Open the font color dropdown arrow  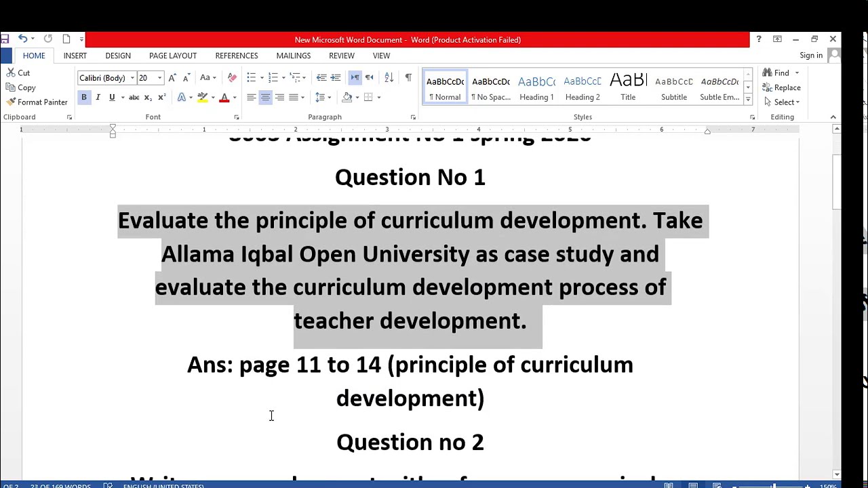pos(235,98)
